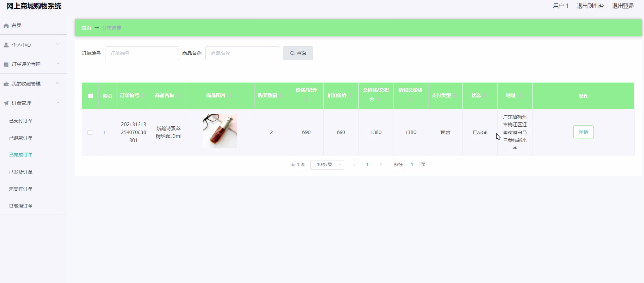Click the home icon beside 首页
The height and width of the screenshot is (283, 644).
coord(6,25)
